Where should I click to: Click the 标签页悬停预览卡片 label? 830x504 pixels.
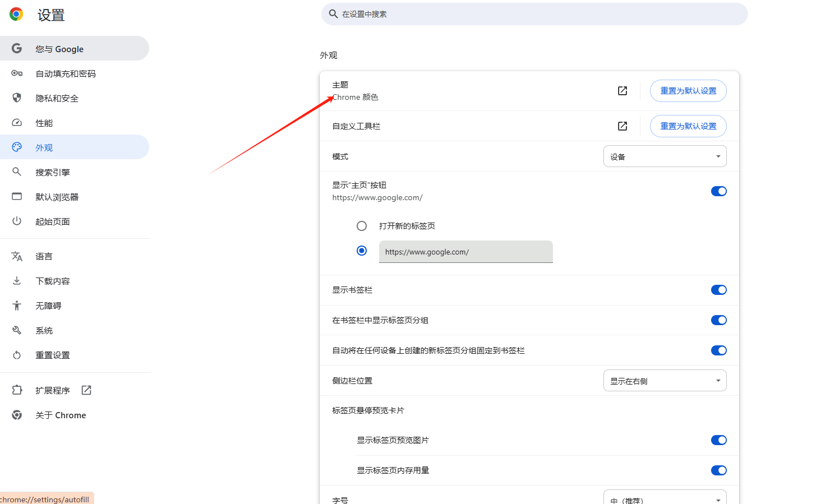tap(368, 410)
